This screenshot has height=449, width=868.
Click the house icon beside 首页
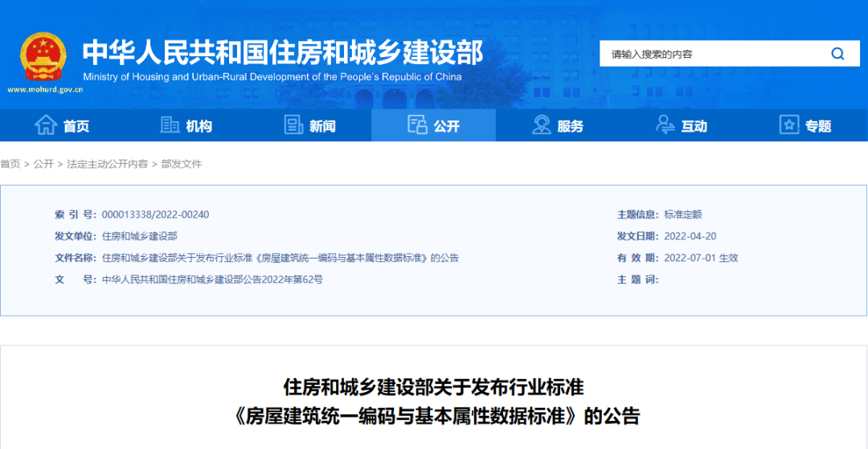pos(46,125)
